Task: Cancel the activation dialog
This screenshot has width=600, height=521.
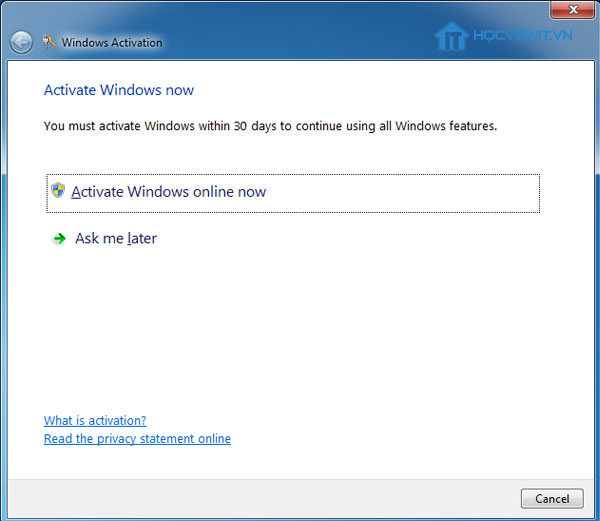Action: 552,498
